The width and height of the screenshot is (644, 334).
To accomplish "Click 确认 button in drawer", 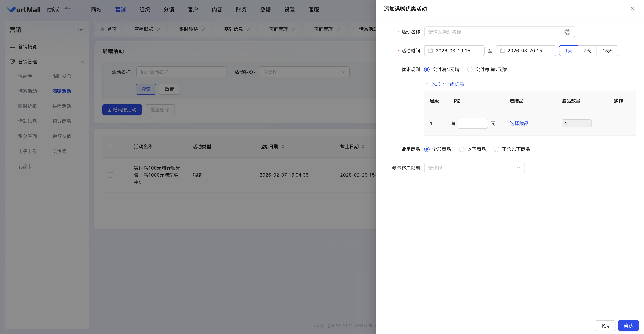I will (628, 325).
